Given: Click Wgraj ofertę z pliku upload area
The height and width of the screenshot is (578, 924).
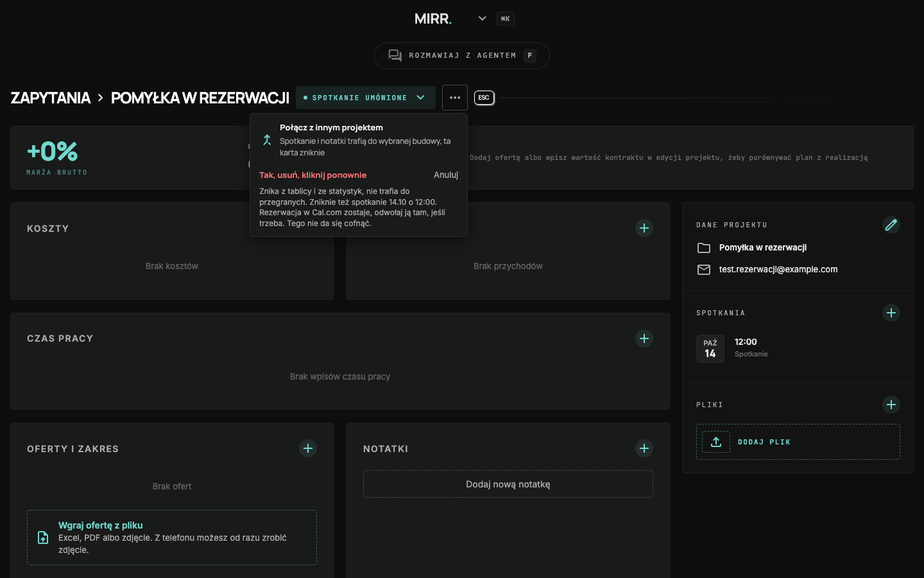Looking at the screenshot, I should pos(172,538).
